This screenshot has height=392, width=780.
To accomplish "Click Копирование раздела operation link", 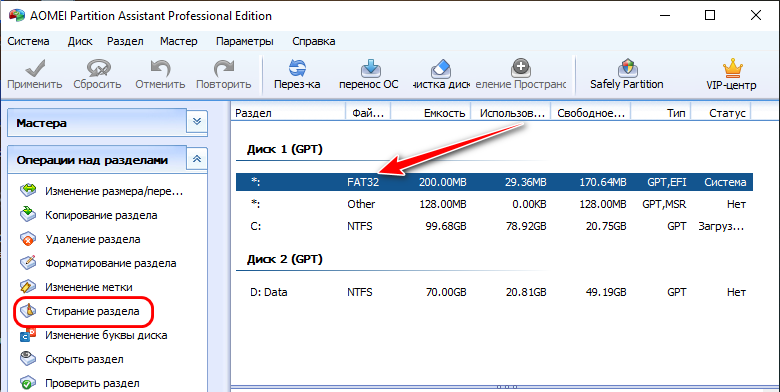I will (101, 215).
